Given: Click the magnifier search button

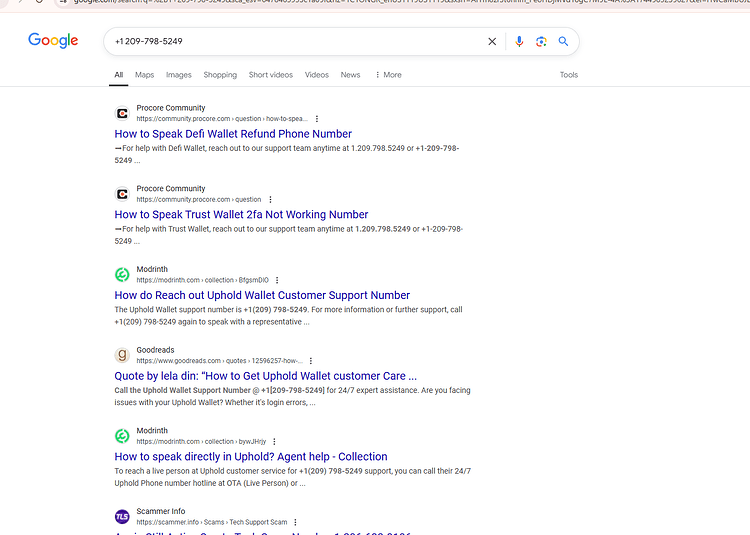Looking at the screenshot, I should click(x=563, y=42).
